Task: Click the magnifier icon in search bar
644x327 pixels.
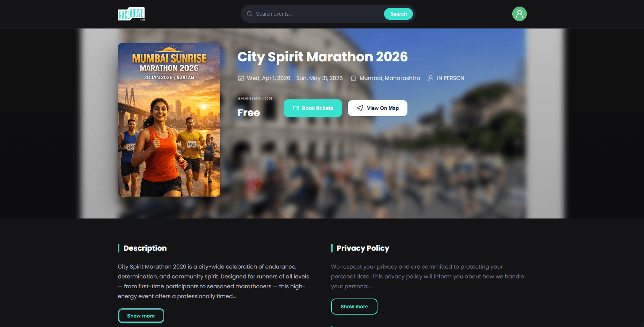Action: [250, 14]
